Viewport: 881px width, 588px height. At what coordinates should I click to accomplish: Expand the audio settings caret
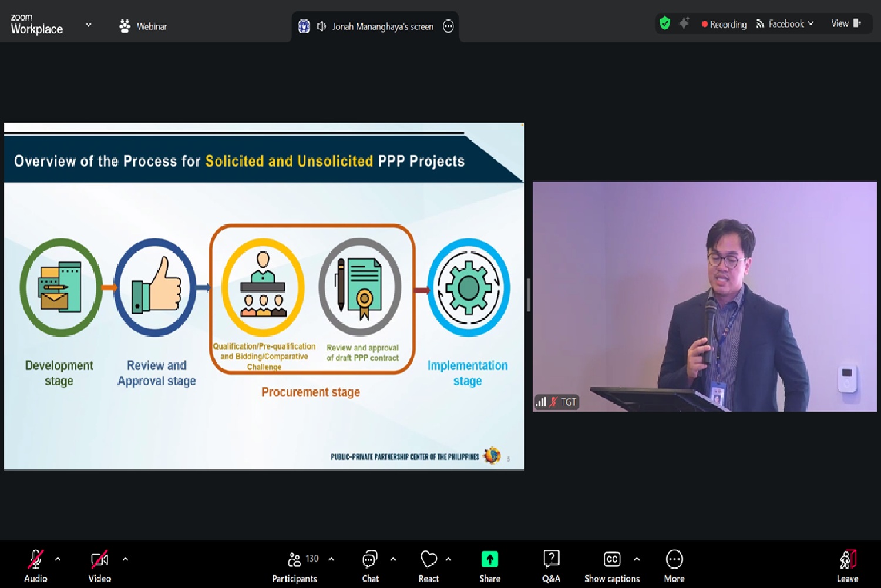(x=58, y=559)
